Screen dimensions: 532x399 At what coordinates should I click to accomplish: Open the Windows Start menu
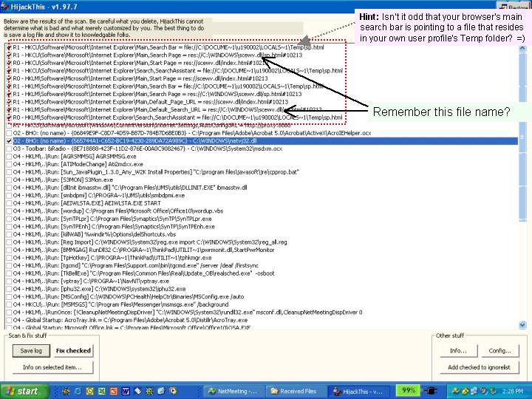tap(24, 391)
